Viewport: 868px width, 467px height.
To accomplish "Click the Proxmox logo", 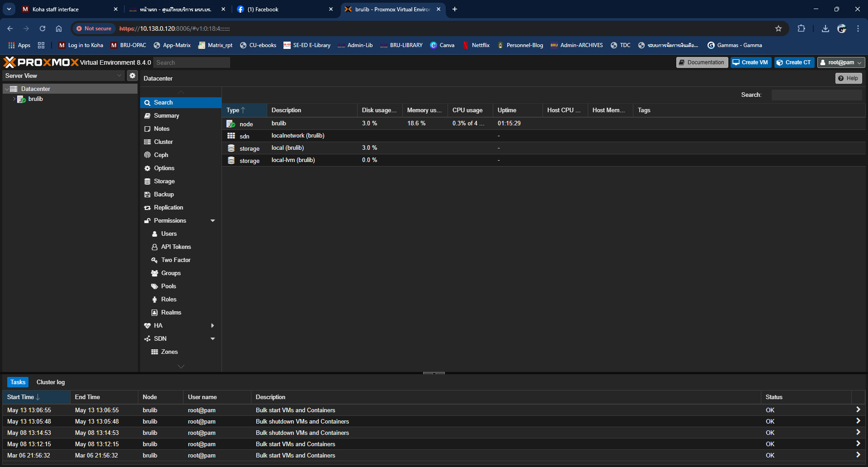I will 41,62.
